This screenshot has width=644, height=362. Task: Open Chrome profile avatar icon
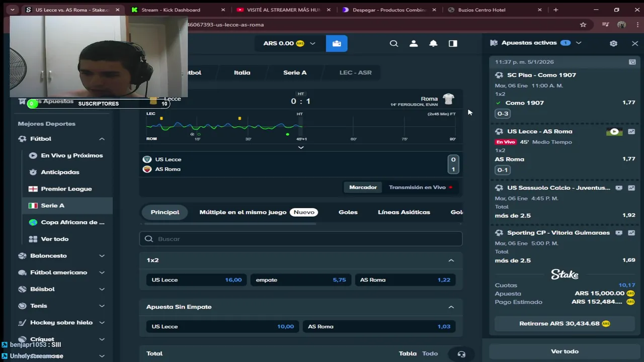(x=621, y=25)
